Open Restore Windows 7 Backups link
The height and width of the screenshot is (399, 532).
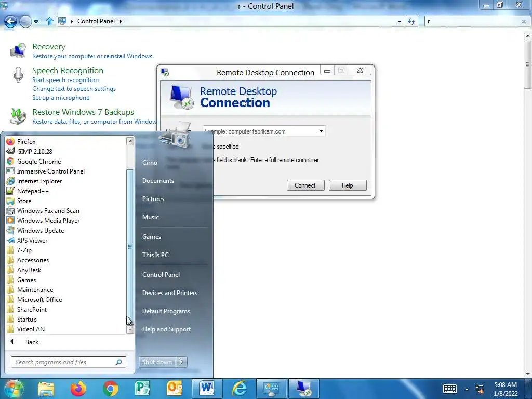click(x=83, y=112)
